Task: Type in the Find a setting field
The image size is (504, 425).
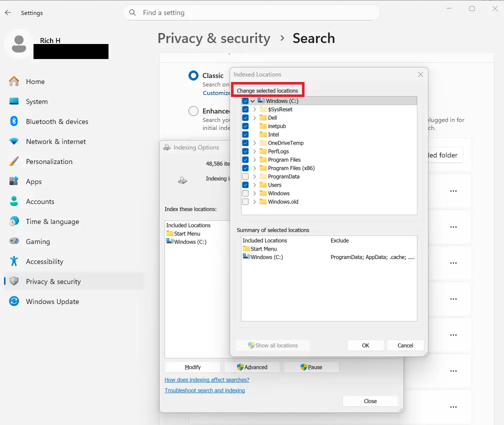Action: click(x=251, y=12)
